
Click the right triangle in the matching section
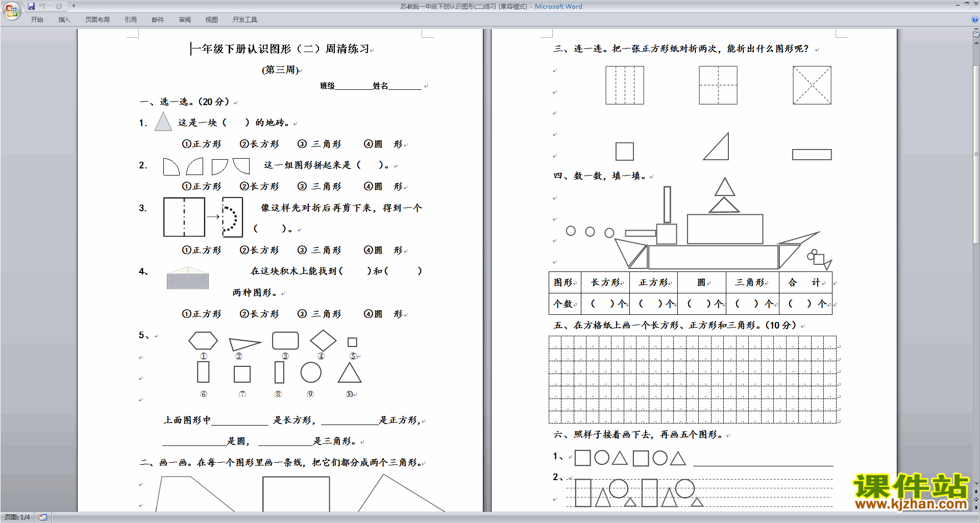716,146
